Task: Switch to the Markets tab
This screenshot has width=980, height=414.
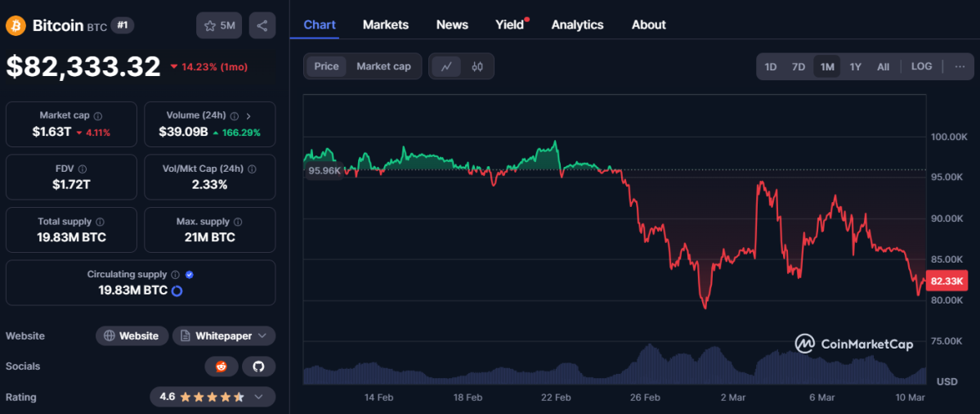Action: click(385, 25)
